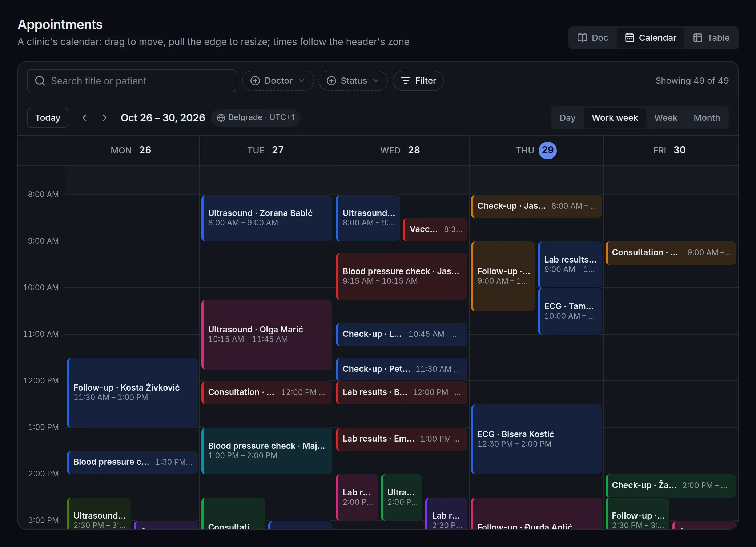This screenshot has width=756, height=547.
Task: Open Follow-up · Kosta Živković appointment
Action: coord(132,392)
